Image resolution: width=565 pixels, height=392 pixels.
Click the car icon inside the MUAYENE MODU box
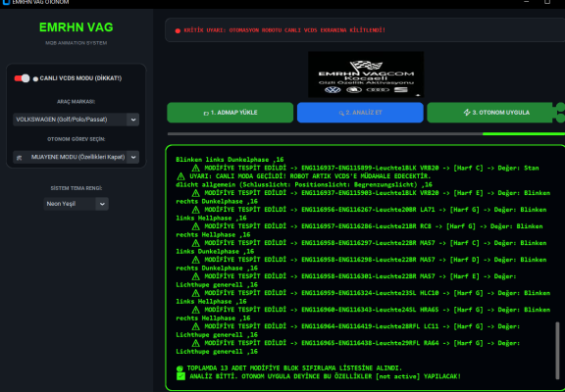click(x=20, y=158)
